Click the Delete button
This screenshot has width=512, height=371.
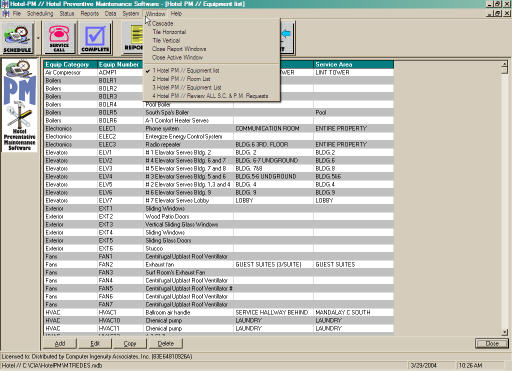pyautogui.click(x=166, y=343)
